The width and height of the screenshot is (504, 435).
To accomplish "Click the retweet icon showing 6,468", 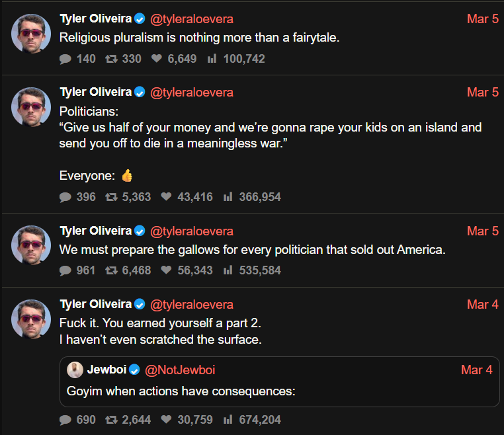I will pyautogui.click(x=111, y=270).
